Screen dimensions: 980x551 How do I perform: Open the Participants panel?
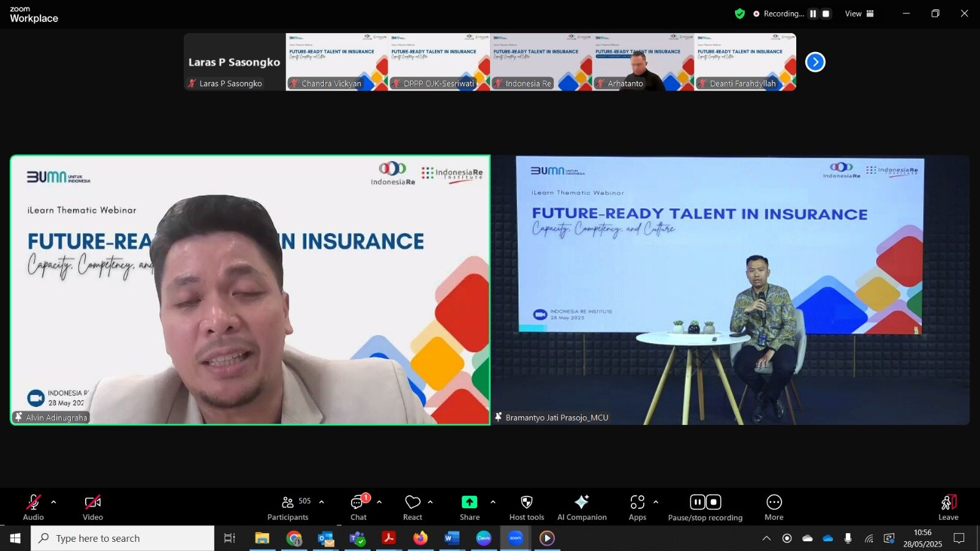[288, 508]
